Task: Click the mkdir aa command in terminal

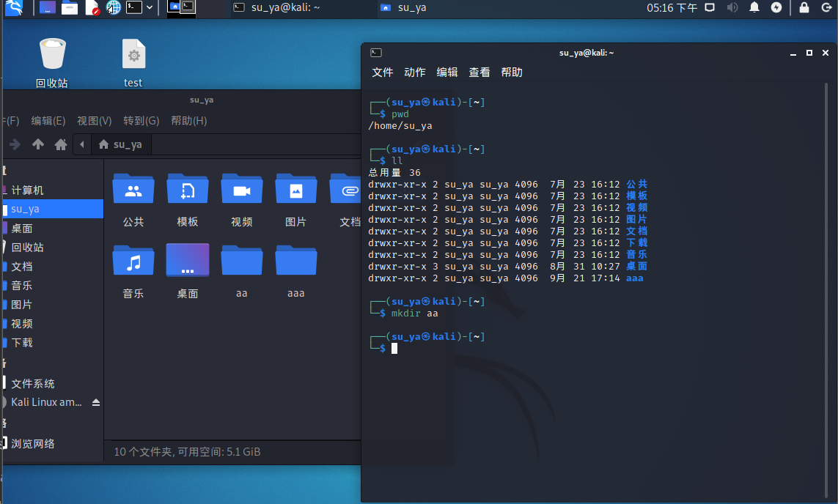Action: [x=415, y=314]
